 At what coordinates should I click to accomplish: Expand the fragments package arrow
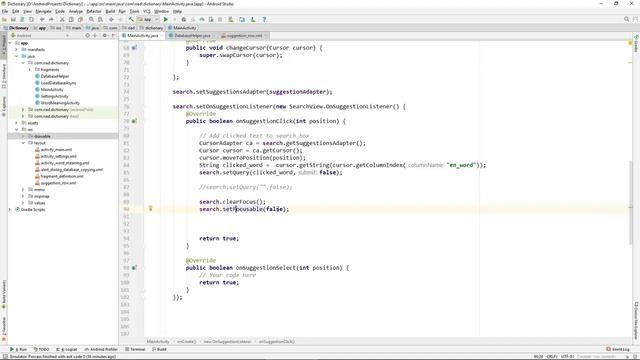click(x=30, y=69)
